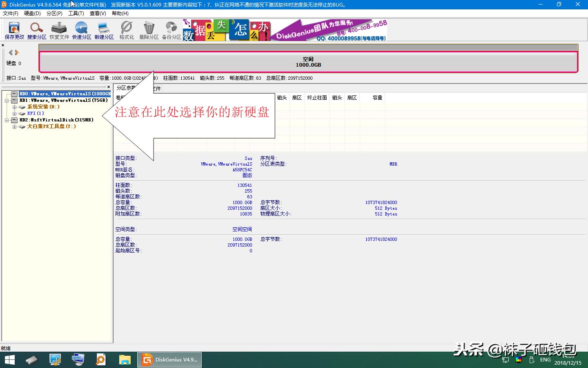Select the 空闲 1000.0GB free space bar
The image size is (588, 368).
tap(307, 61)
